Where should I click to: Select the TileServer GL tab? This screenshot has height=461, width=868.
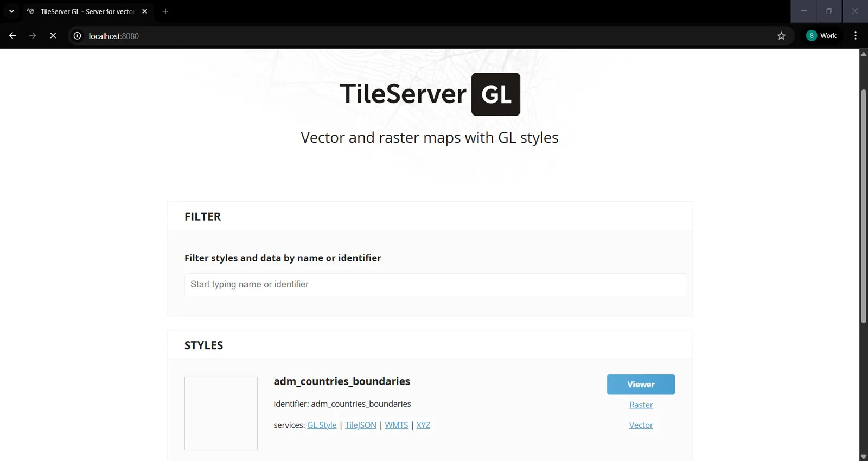point(87,11)
